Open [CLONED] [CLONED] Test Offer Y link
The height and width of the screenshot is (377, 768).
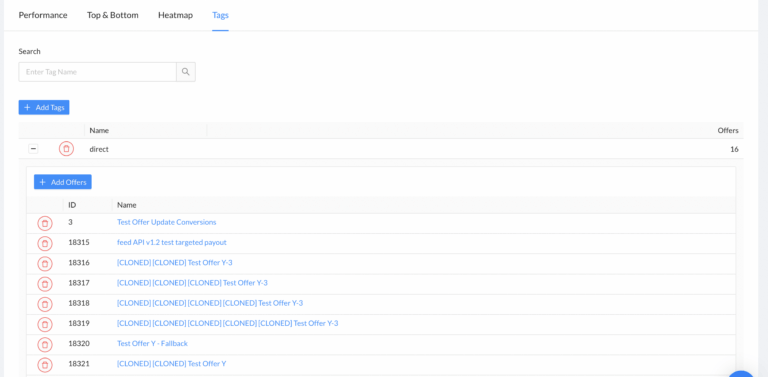(171, 364)
